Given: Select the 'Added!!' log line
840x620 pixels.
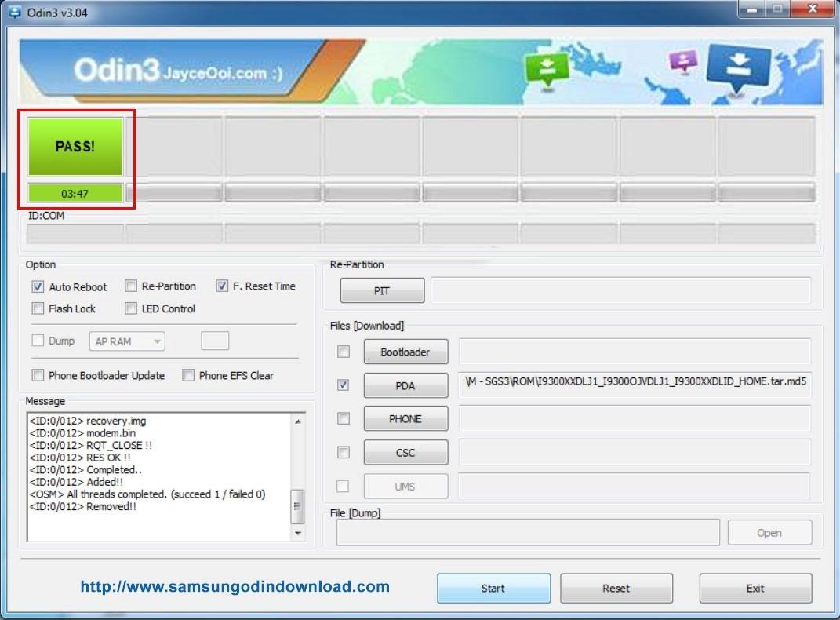Looking at the screenshot, I should pyautogui.click(x=77, y=483).
